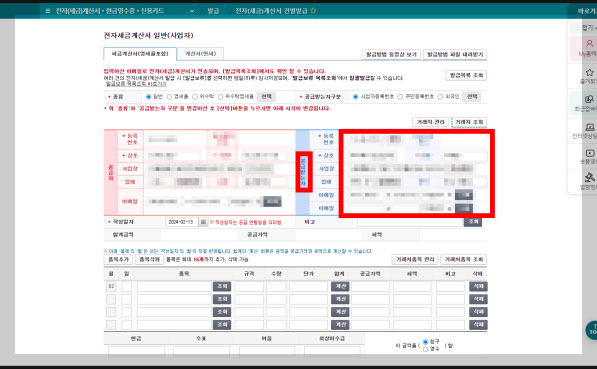The image size is (597, 369).
Task: Click 조회 in the second item row
Action: [x=222, y=299]
